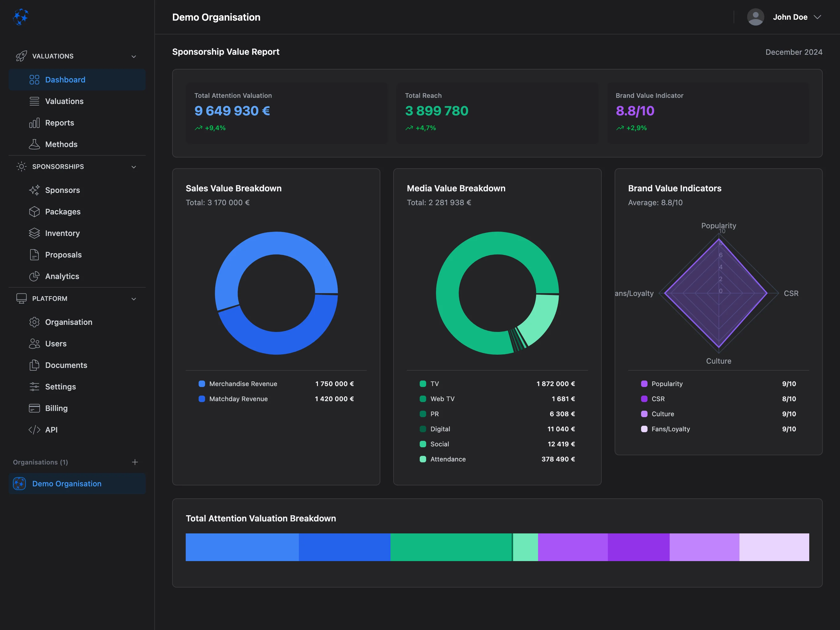Click the John Doe avatar
This screenshot has height=630, width=840.
pyautogui.click(x=755, y=17)
